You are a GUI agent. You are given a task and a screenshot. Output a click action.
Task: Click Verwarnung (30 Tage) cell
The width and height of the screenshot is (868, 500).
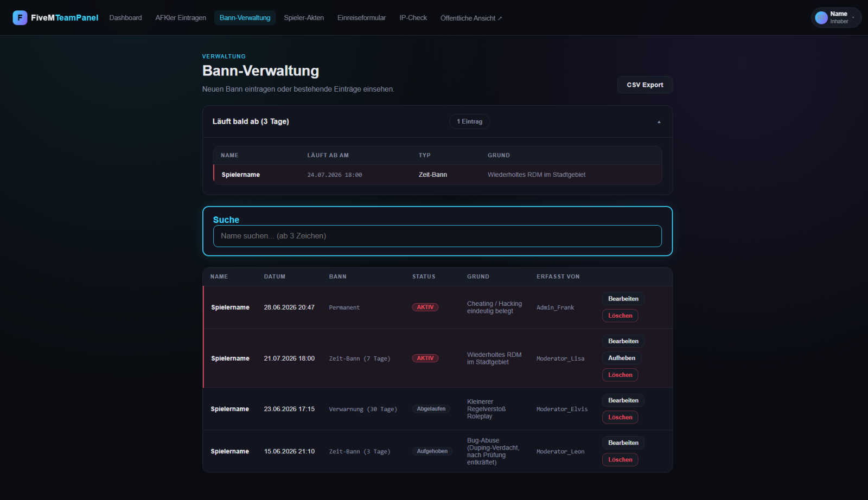(x=363, y=409)
